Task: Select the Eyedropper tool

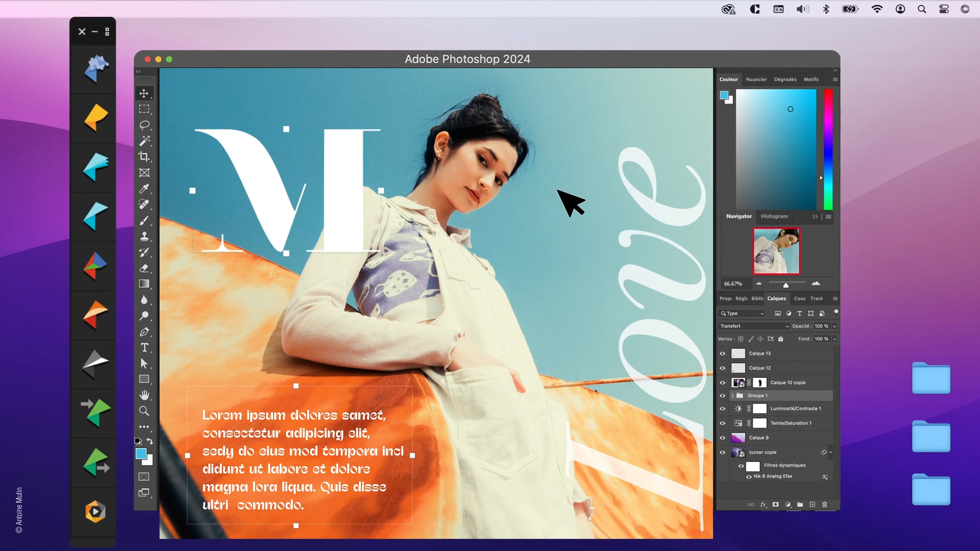Action: [x=144, y=189]
